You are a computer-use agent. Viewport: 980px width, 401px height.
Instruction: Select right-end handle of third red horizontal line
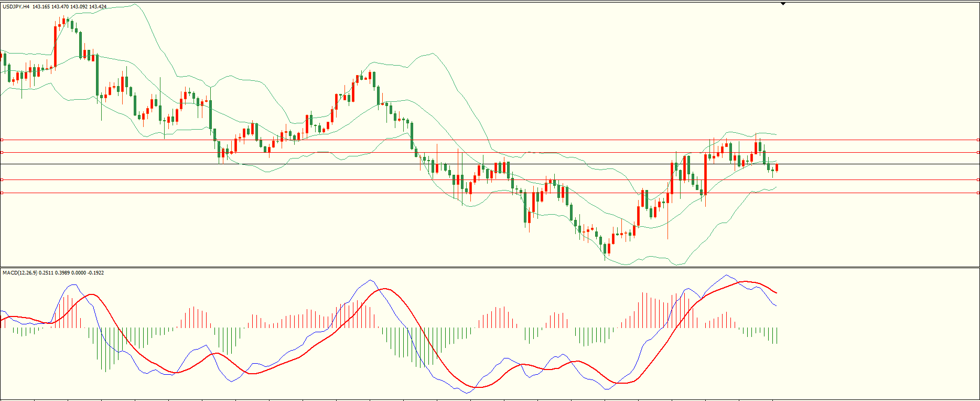coord(978,180)
